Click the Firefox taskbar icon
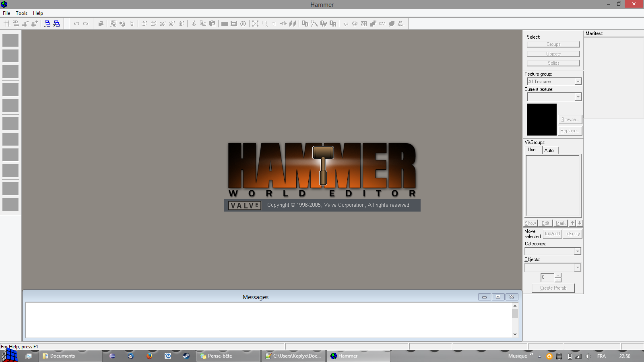This screenshot has width=644, height=362. (149, 356)
